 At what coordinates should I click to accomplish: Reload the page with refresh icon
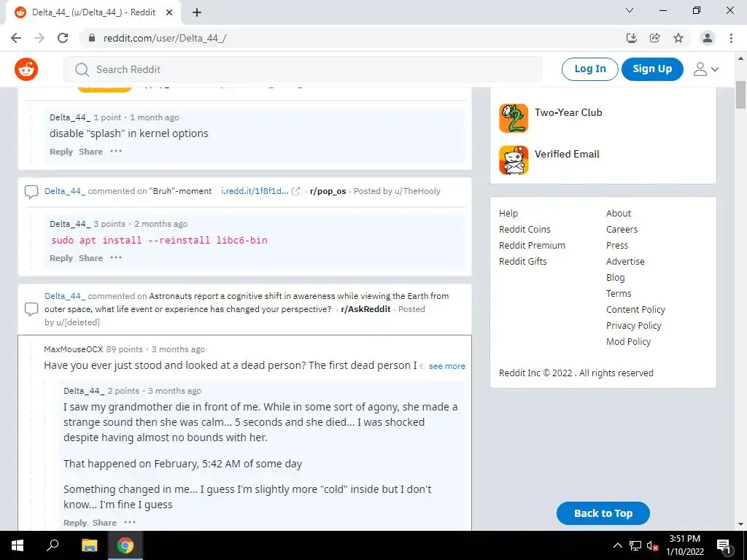(63, 38)
